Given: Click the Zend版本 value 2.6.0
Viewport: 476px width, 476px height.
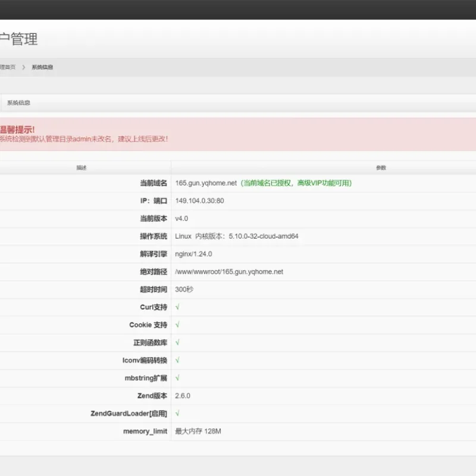Looking at the screenshot, I should (183, 396).
